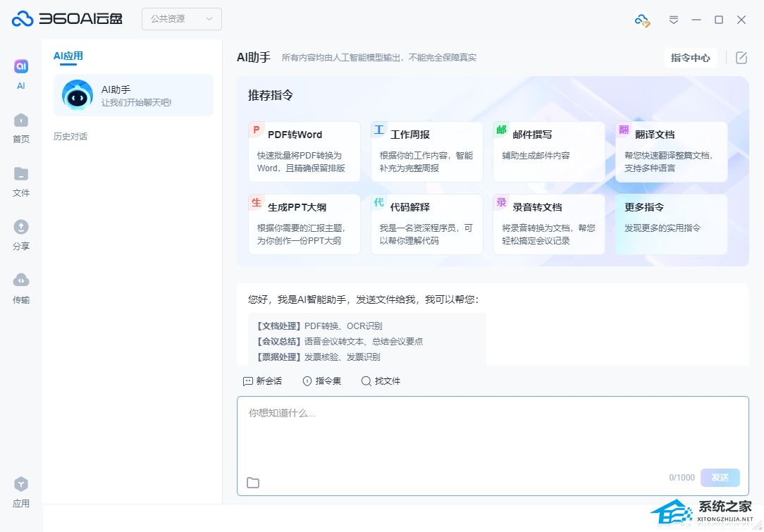Click the 工作周报 blue 工 icon

[378, 130]
